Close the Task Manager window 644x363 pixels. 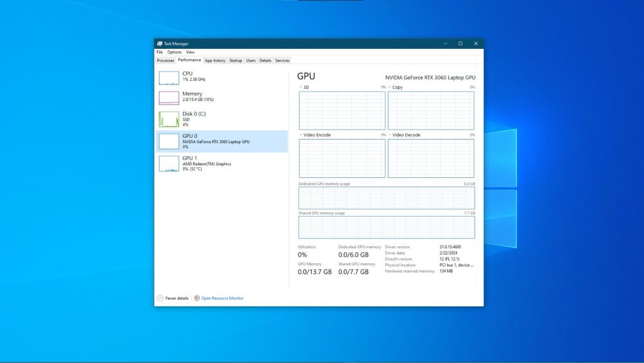point(476,44)
